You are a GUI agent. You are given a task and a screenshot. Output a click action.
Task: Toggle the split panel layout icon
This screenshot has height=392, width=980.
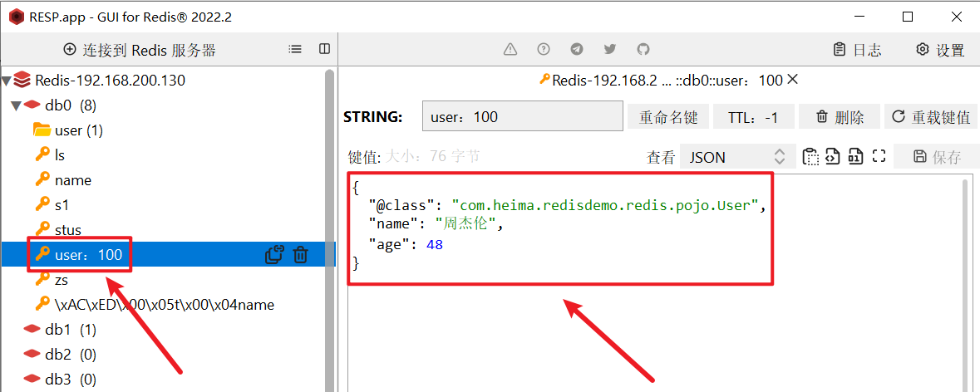[324, 49]
